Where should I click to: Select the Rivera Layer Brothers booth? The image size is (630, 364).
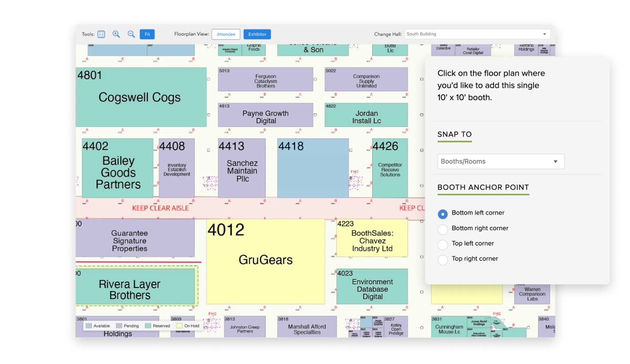pyautogui.click(x=136, y=286)
